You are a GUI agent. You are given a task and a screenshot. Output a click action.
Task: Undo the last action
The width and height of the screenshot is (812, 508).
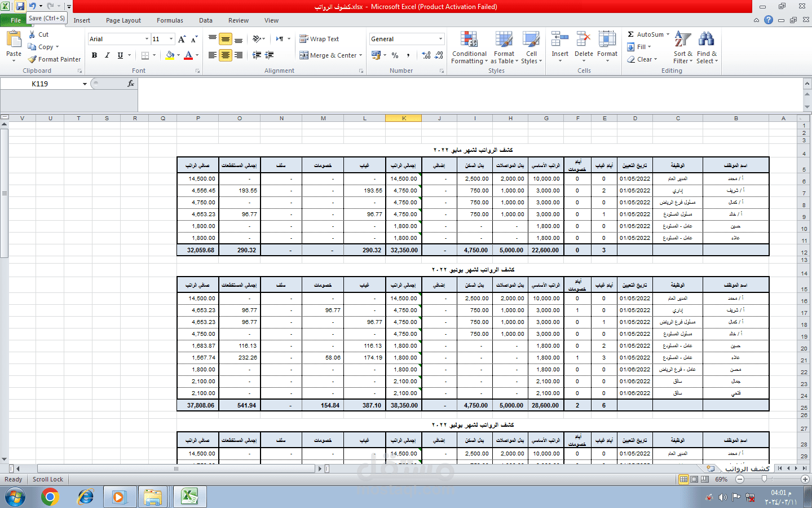tap(32, 6)
